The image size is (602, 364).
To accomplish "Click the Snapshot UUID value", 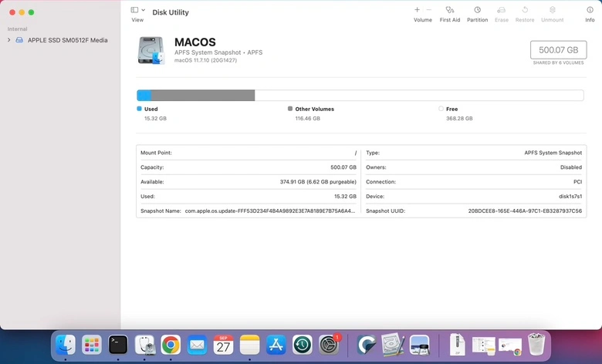I will click(525, 211).
